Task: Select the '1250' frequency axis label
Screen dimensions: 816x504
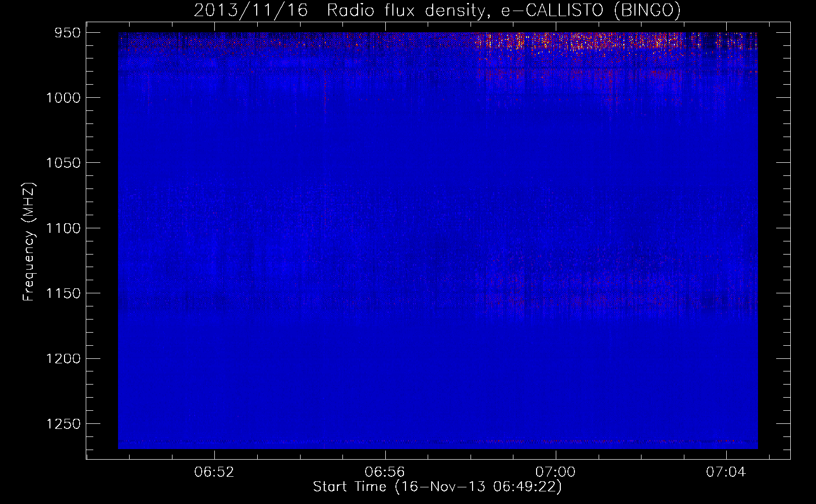Action: click(63, 424)
